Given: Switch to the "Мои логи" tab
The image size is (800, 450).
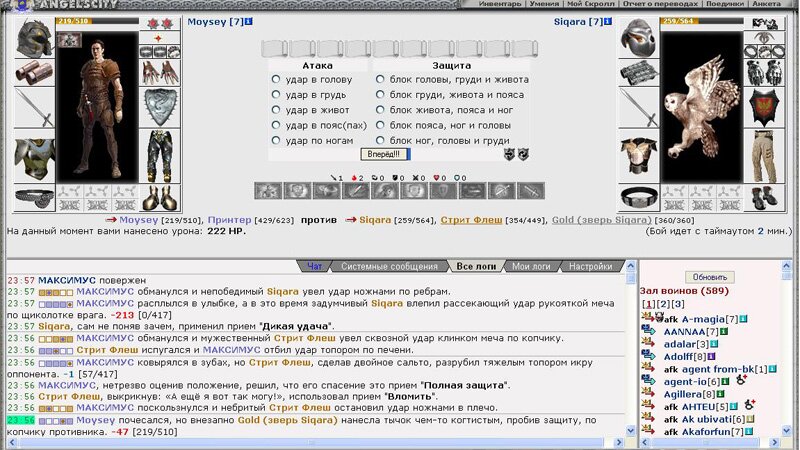Looking at the screenshot, I should [x=532, y=266].
